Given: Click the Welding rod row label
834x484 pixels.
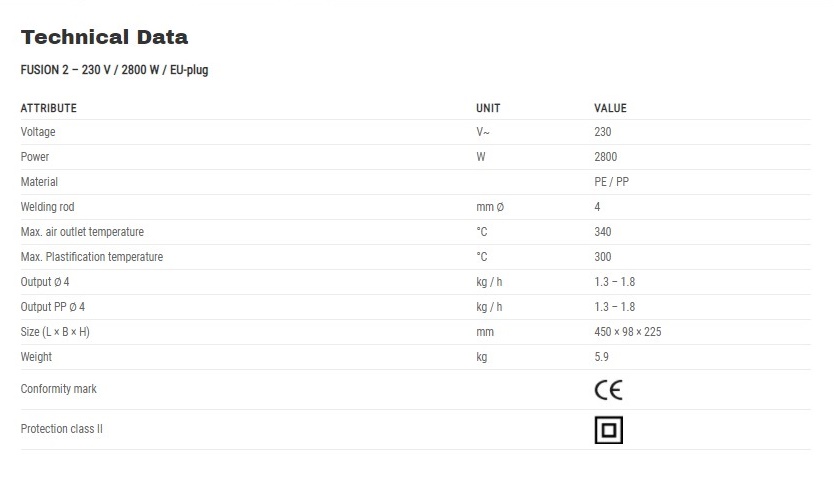Looking at the screenshot, I should point(47,207).
